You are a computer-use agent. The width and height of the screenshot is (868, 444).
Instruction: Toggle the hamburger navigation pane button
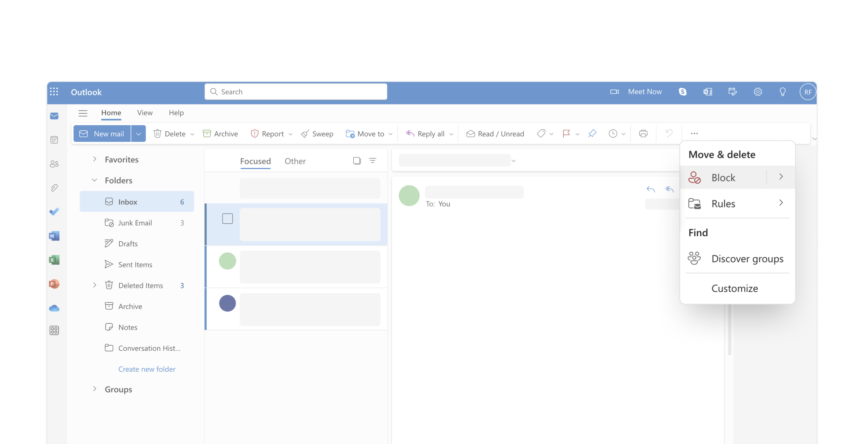(83, 113)
